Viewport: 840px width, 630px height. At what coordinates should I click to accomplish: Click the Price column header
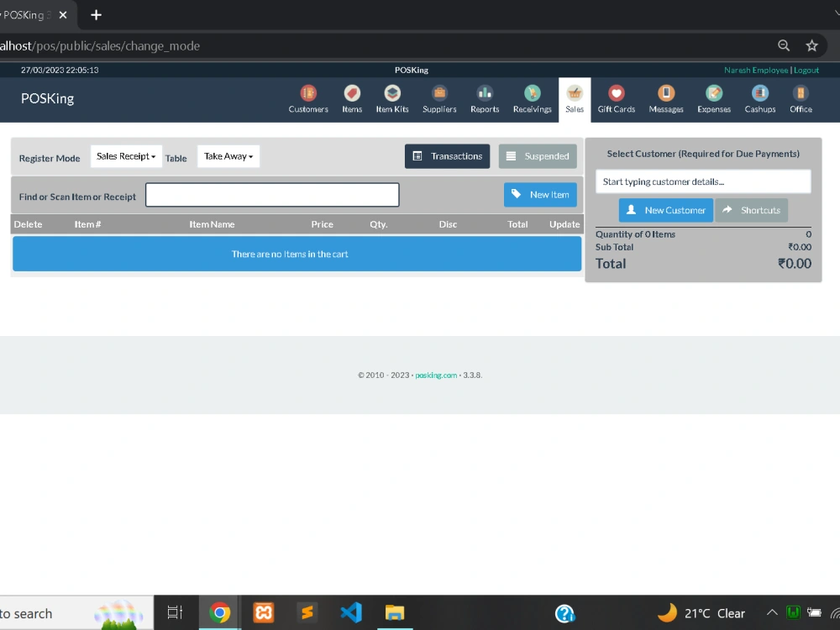click(322, 224)
